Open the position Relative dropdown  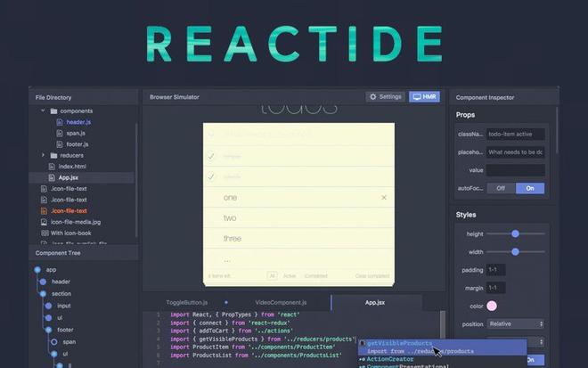(x=516, y=323)
